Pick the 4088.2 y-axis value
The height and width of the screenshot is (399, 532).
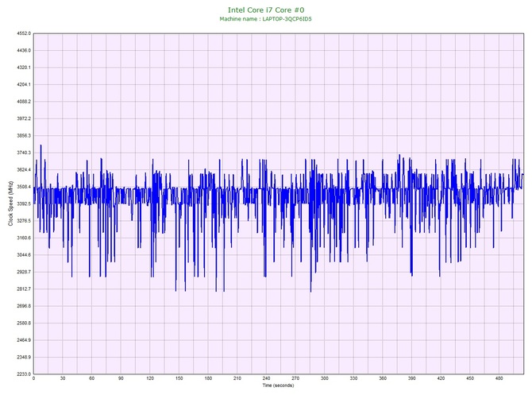(x=24, y=102)
